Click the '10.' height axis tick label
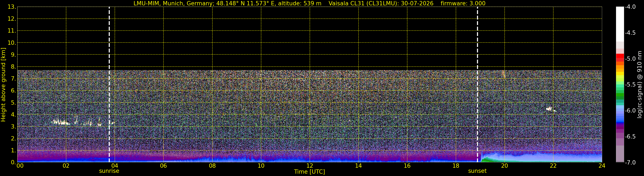644x176 pixels. point(12,43)
